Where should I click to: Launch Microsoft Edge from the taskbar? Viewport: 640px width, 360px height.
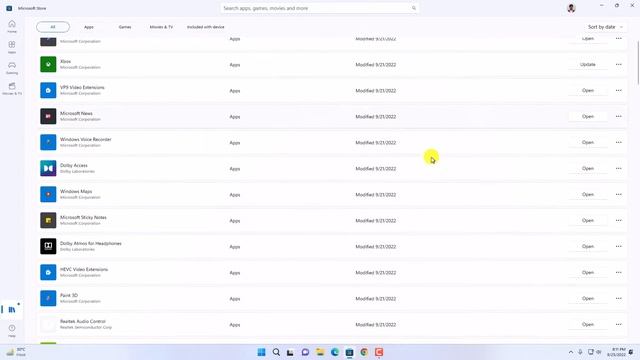335,352
